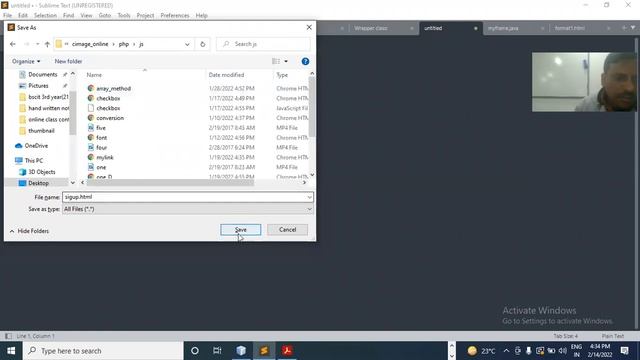The image size is (640, 360).
Task: Select the JavaScript checkbox file
Action: [x=108, y=108]
